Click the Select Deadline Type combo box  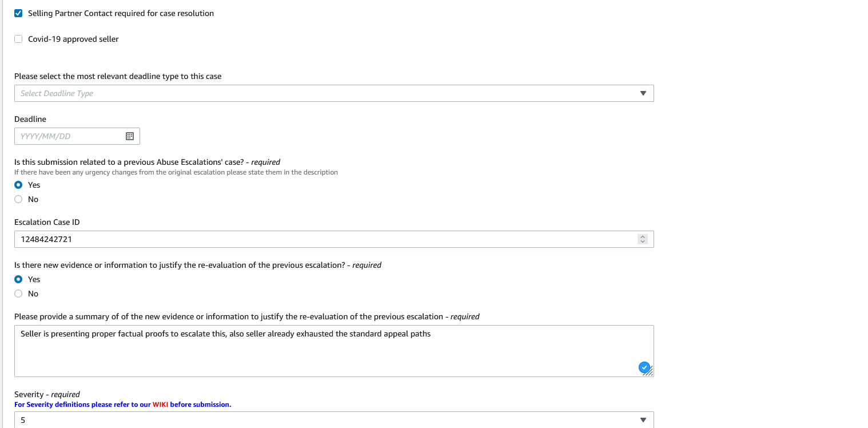pyautogui.click(x=326, y=93)
